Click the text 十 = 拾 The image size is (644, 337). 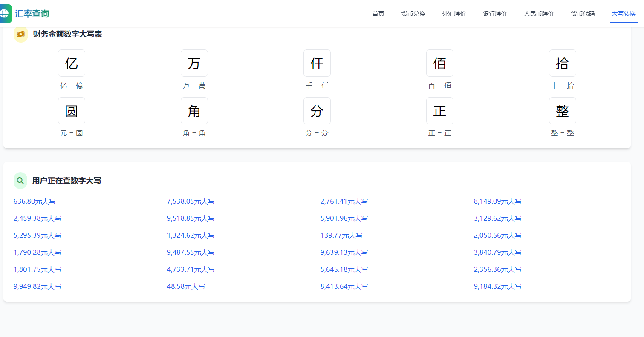click(563, 85)
